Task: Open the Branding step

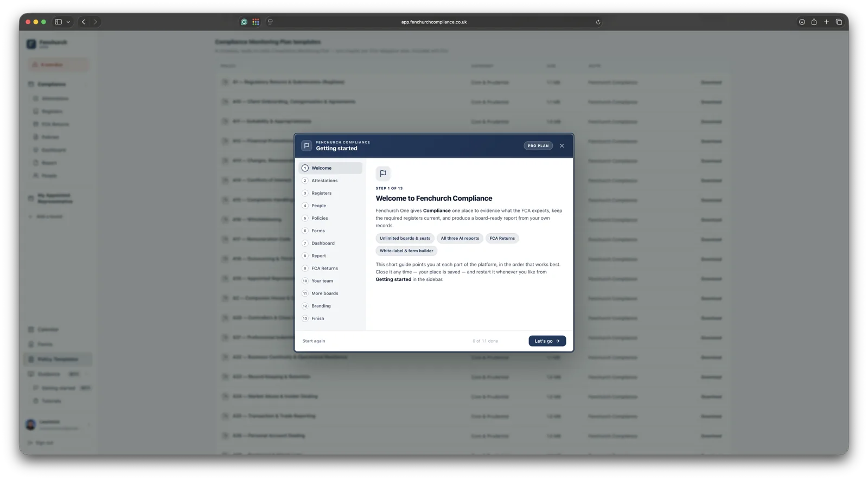Action: 330,306
